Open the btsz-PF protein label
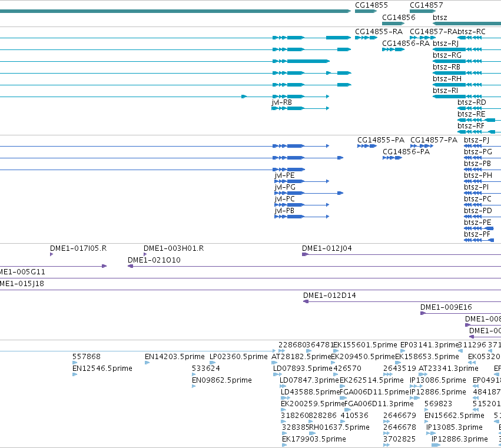 pos(477,234)
